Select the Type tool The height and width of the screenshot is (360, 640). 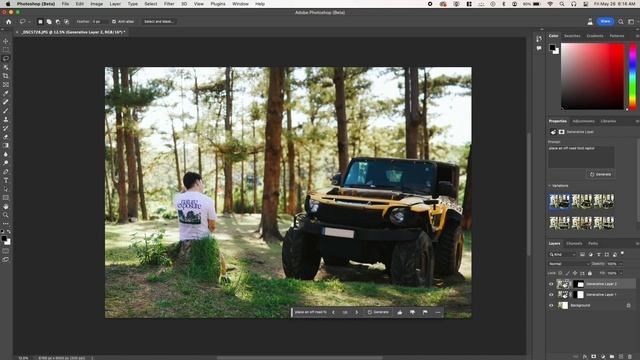[6, 180]
